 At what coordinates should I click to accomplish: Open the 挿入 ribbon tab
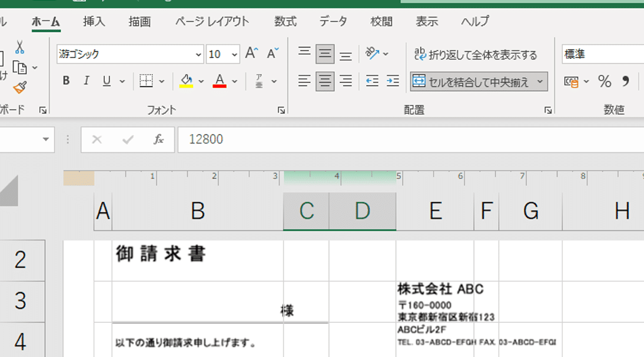click(94, 22)
